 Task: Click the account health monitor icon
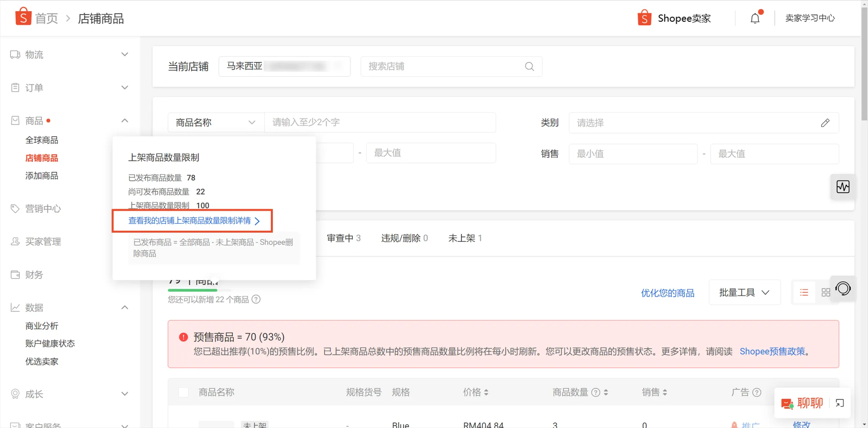click(843, 187)
